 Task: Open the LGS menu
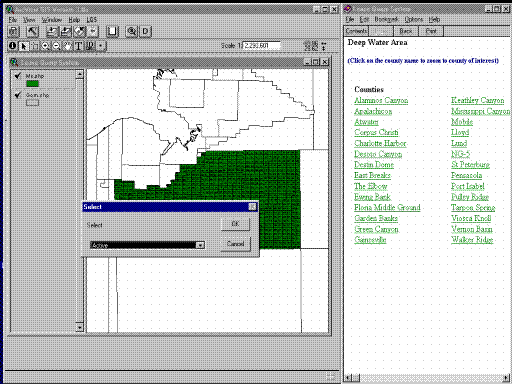coord(92,20)
